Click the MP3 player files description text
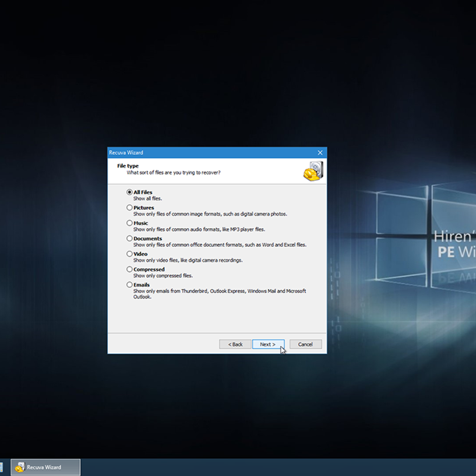Viewport: 476px width, 476px height. point(199,229)
